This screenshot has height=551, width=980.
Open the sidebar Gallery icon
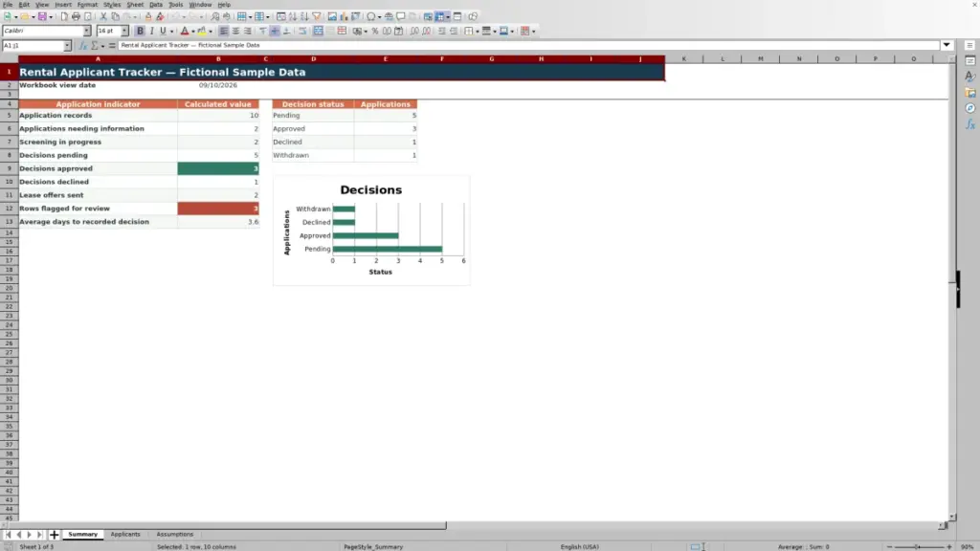tap(970, 93)
